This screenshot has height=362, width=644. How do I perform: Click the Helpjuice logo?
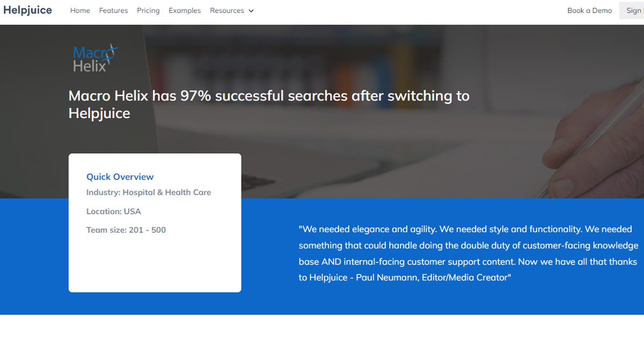pos(27,10)
